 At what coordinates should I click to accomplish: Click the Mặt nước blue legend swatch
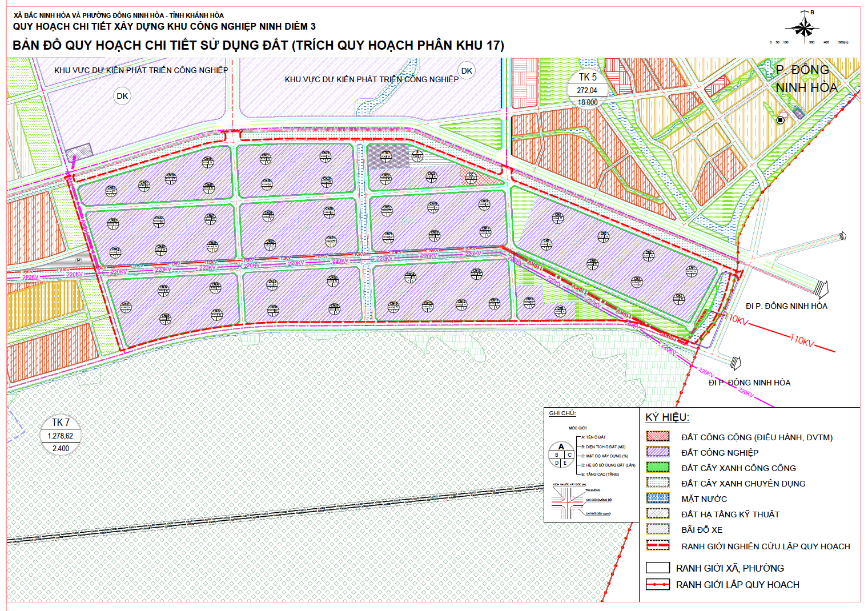[657, 499]
